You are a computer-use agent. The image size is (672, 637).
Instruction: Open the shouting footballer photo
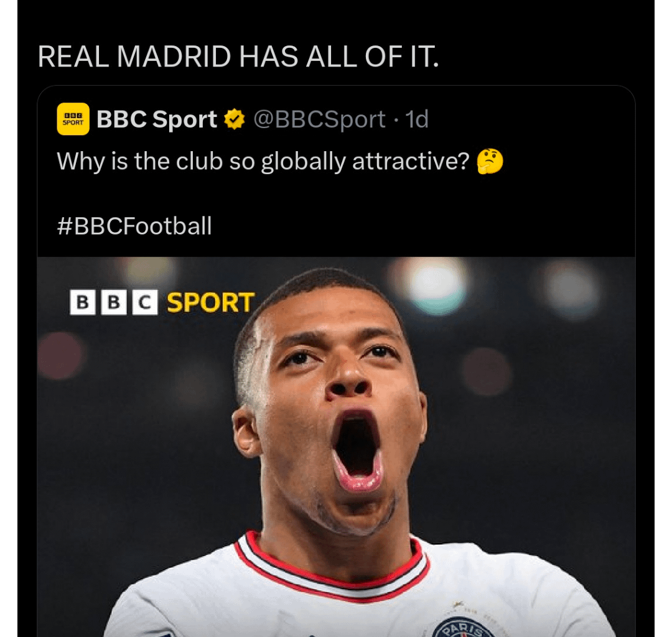(336, 435)
